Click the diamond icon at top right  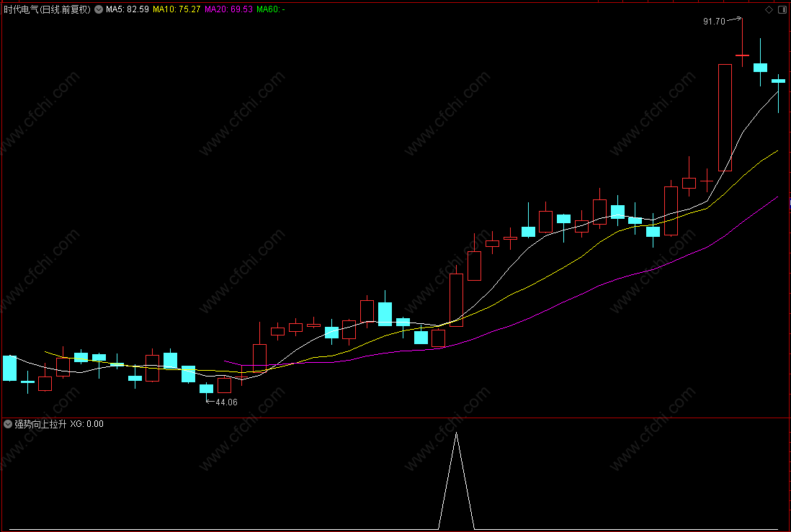769,9
